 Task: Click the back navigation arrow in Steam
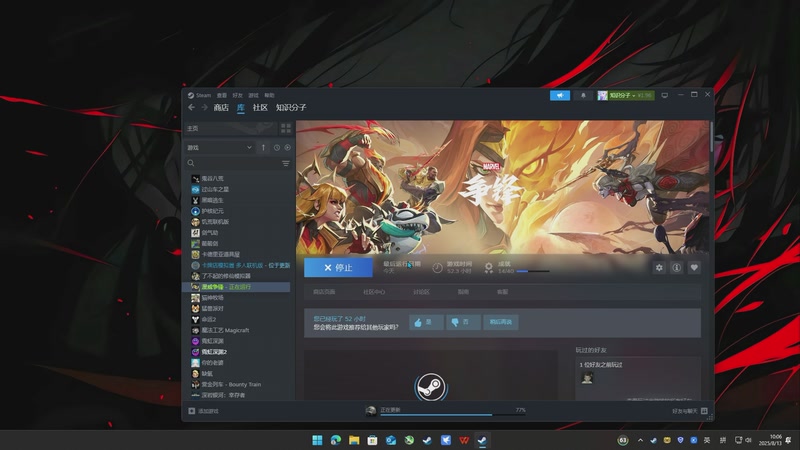191,108
